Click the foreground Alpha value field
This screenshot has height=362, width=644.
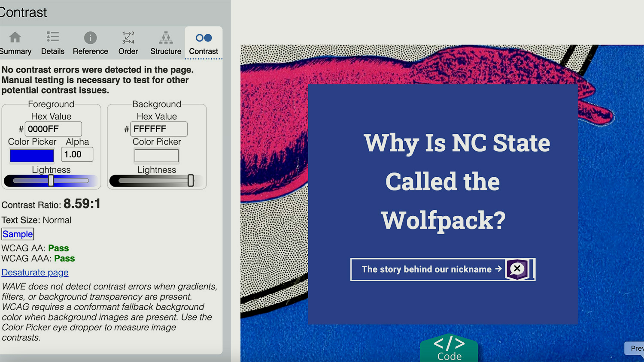point(77,154)
